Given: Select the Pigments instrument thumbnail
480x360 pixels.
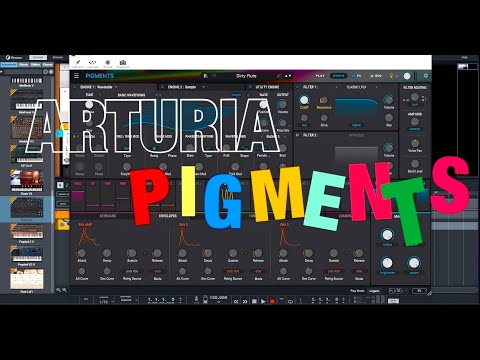Looking at the screenshot, I should coord(27,208).
